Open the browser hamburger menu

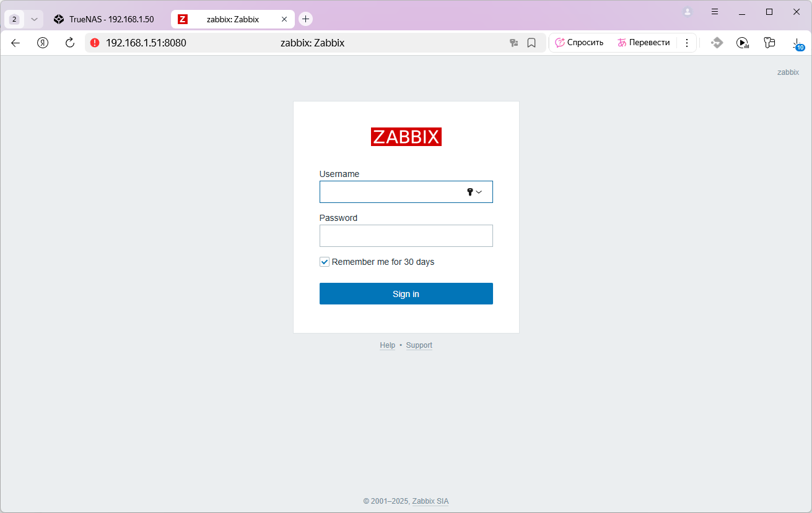click(715, 12)
